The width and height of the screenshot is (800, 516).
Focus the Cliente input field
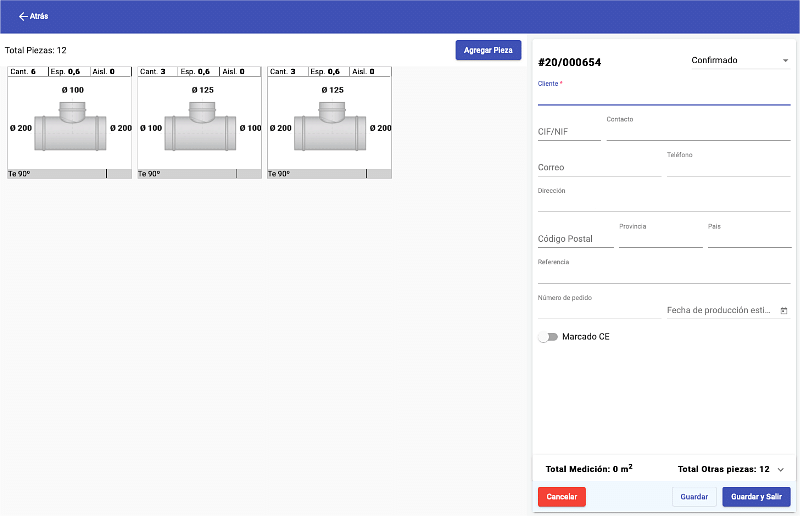(663, 96)
